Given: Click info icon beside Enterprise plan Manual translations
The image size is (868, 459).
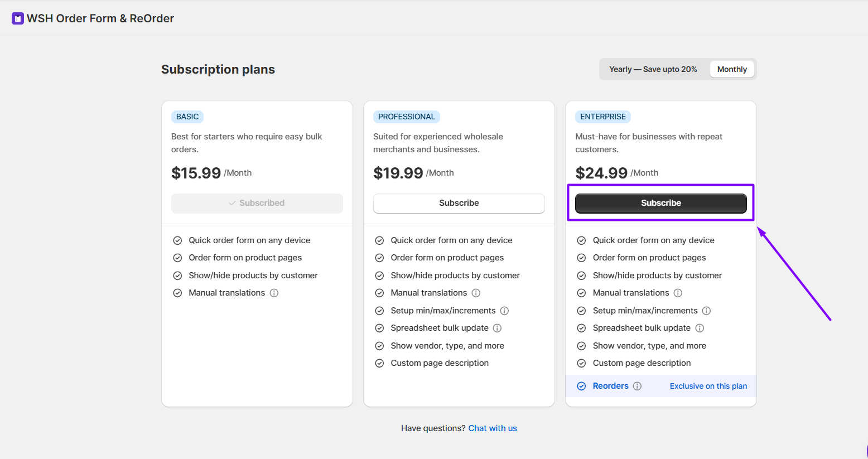Looking at the screenshot, I should pyautogui.click(x=678, y=293).
